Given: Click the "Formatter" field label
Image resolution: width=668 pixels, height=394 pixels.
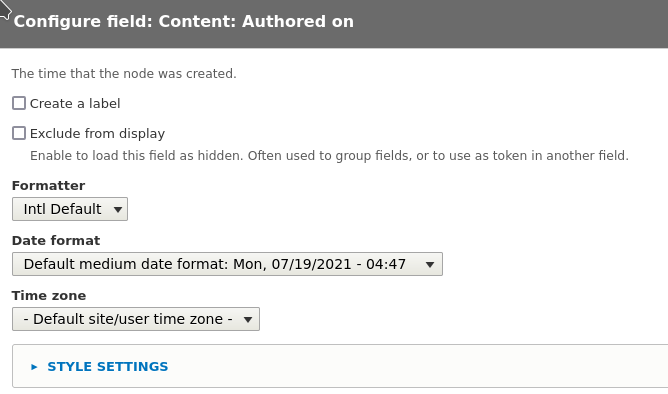Looking at the screenshot, I should (48, 186).
